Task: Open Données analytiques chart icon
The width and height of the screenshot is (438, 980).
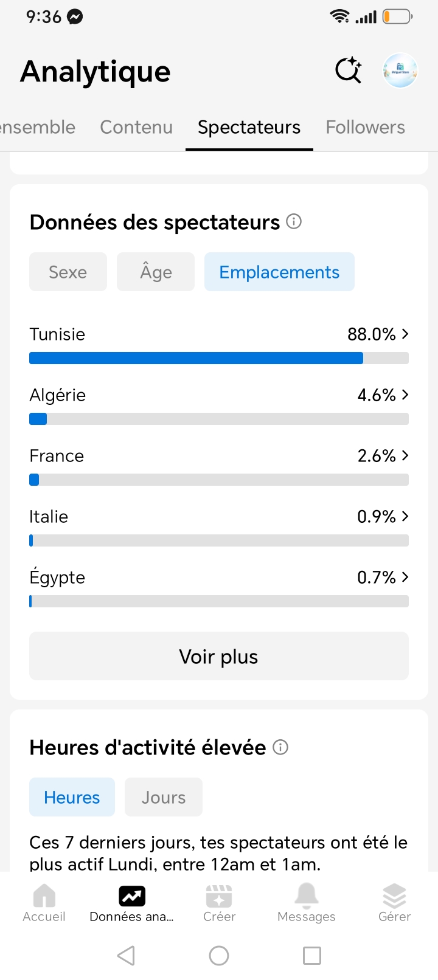Action: 132,896
